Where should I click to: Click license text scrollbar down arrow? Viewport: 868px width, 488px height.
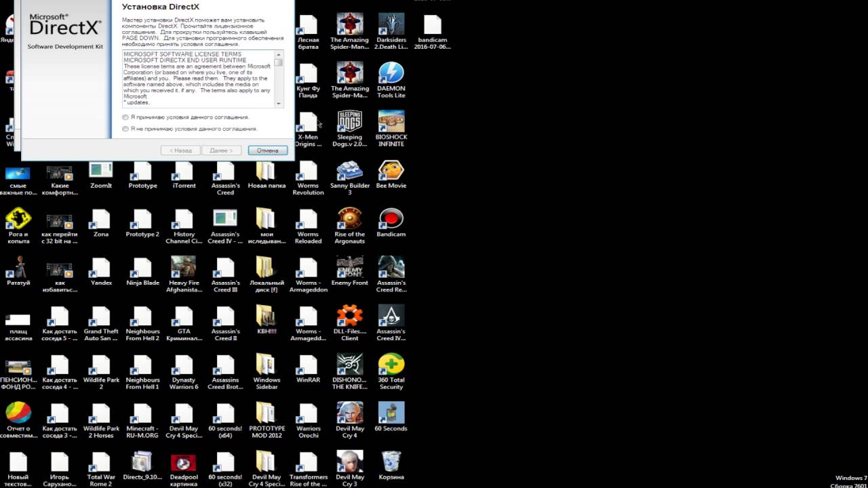[x=279, y=103]
